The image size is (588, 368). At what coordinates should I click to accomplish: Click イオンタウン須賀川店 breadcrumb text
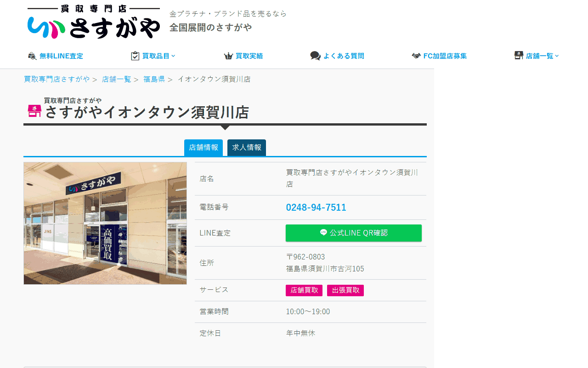point(214,79)
